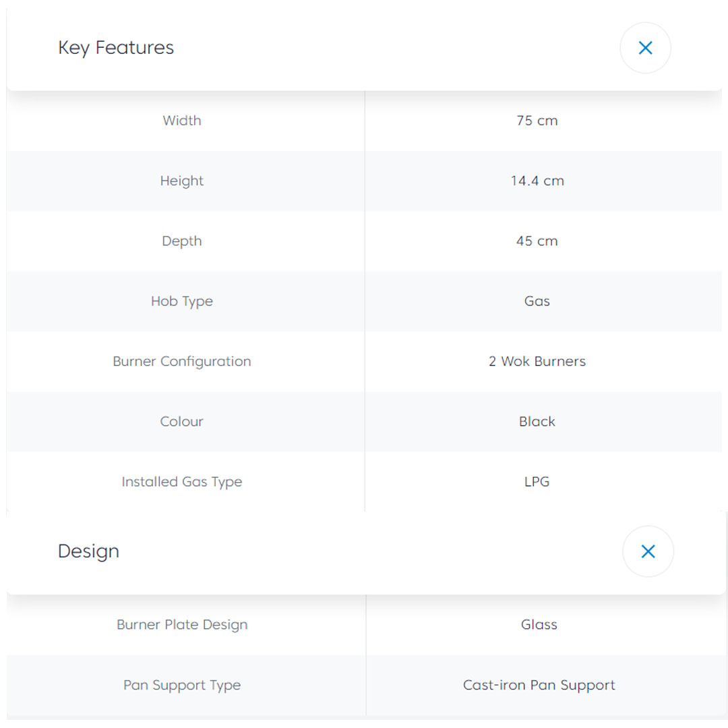Click the Installed Gas Type label

click(182, 482)
